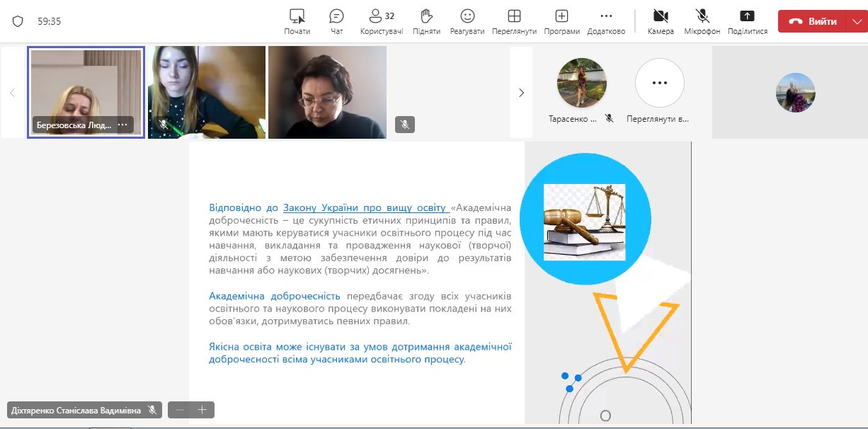Click the meeting timer 59:35
Image resolution: width=868 pixels, height=429 pixels.
pyautogui.click(x=50, y=21)
